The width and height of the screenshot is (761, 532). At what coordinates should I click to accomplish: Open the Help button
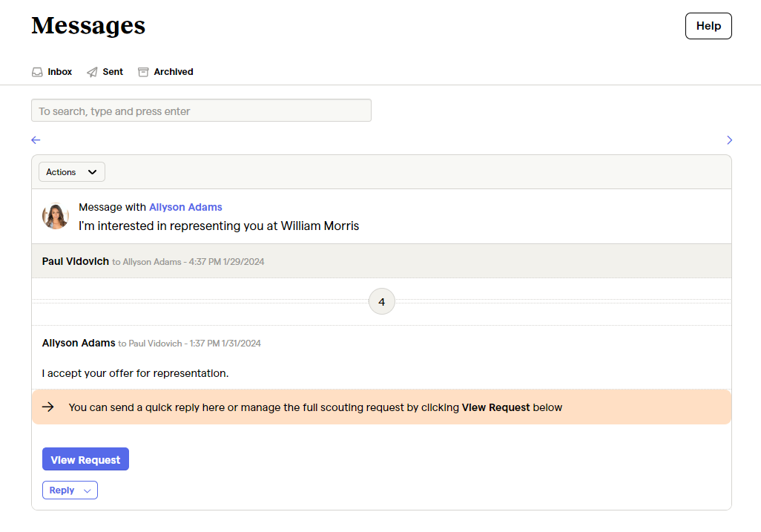(x=708, y=26)
